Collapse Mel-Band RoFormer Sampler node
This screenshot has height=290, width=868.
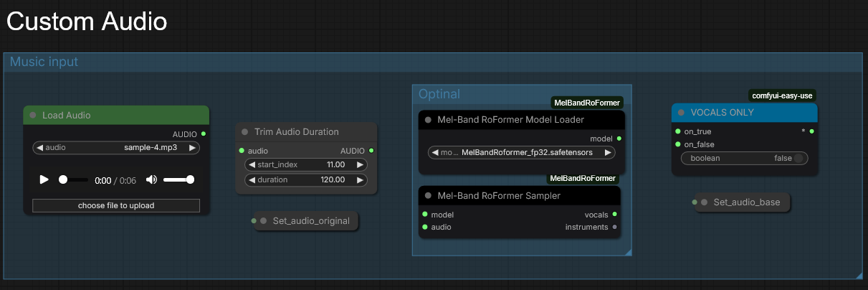point(428,196)
